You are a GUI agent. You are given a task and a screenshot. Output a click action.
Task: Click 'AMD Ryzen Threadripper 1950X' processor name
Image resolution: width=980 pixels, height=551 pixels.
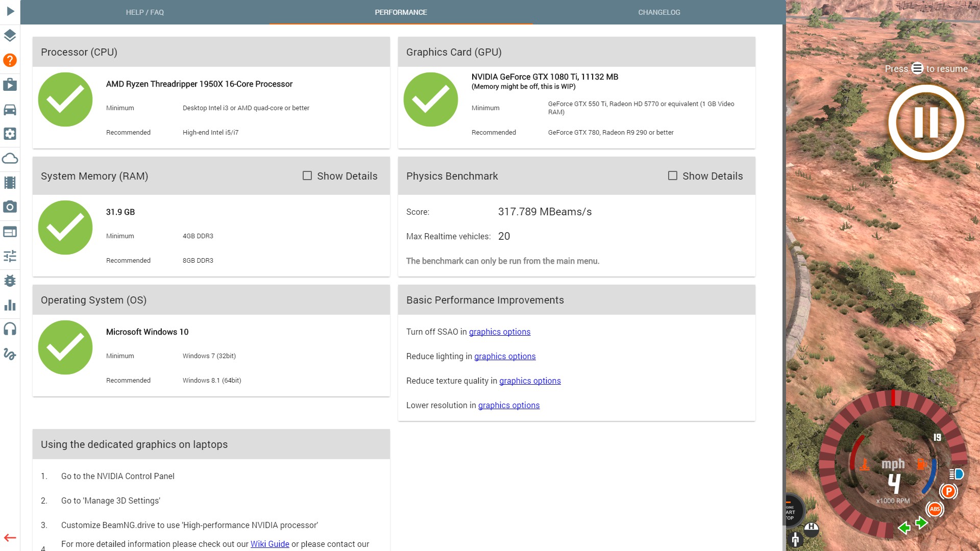(x=199, y=84)
